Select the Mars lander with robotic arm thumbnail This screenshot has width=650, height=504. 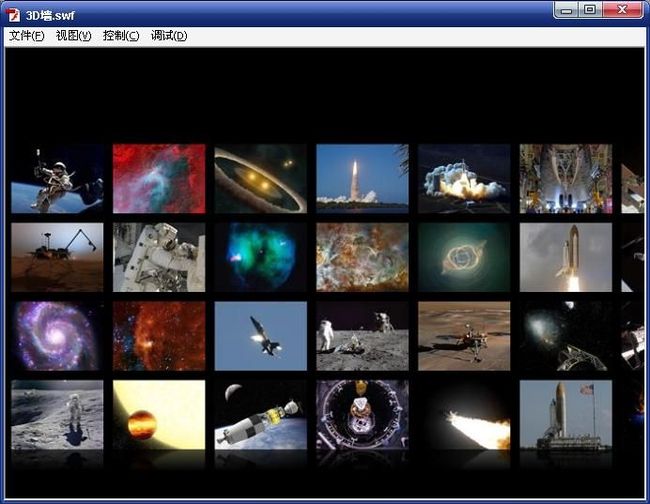[x=57, y=257]
